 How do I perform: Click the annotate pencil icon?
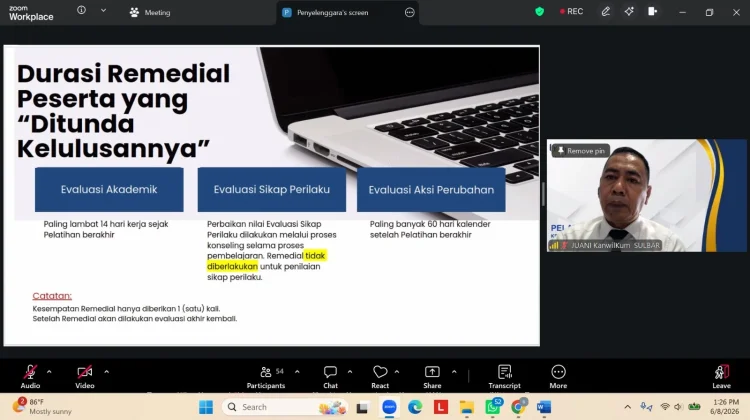[x=606, y=11]
